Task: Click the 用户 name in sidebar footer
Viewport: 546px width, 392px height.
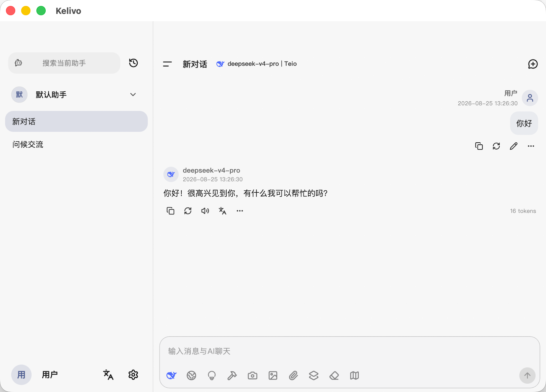Action: point(50,375)
